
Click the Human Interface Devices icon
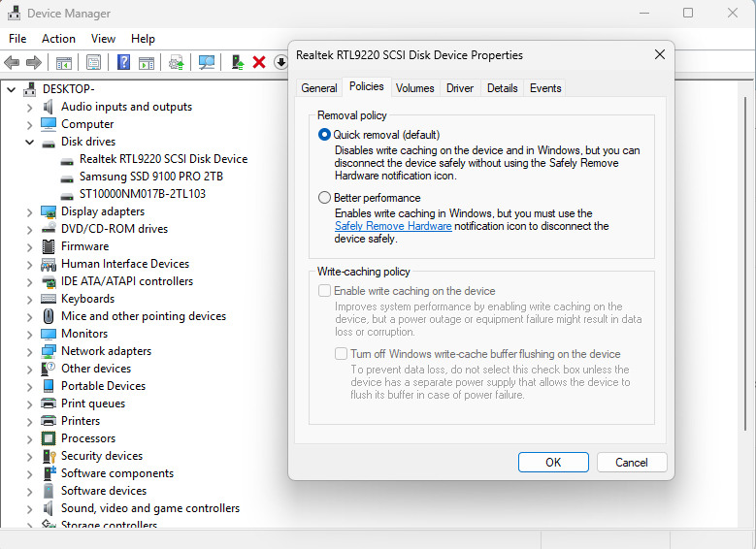(x=49, y=264)
